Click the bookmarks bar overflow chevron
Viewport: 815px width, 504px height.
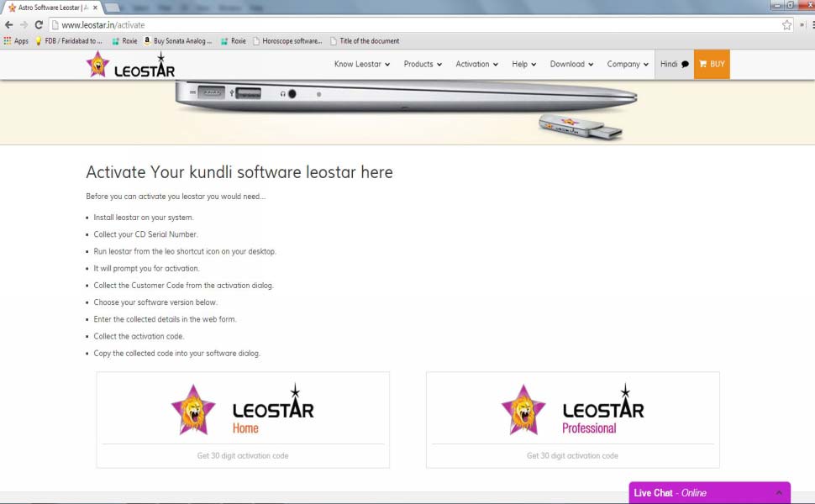(x=802, y=25)
